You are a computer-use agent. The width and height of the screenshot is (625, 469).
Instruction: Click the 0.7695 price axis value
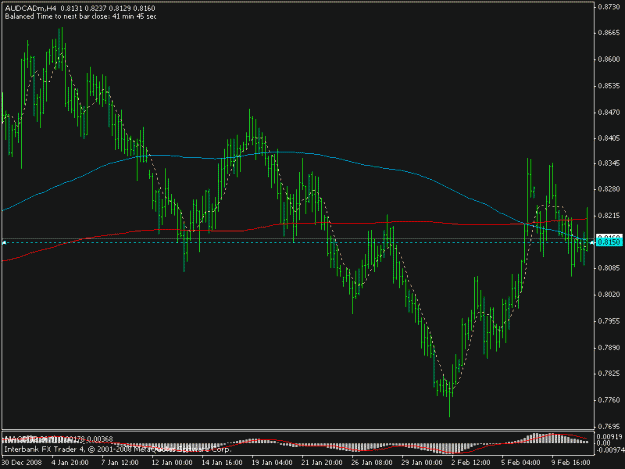tap(609, 426)
